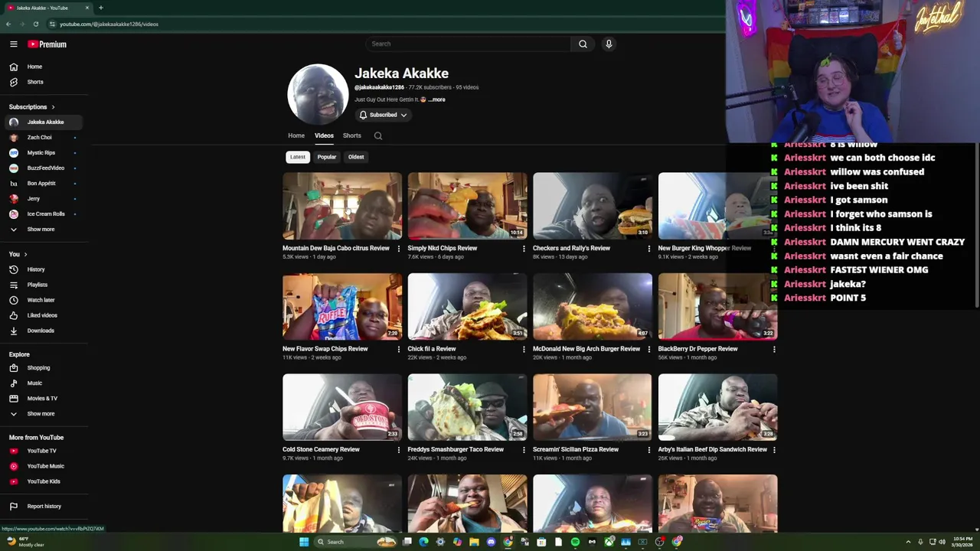This screenshot has height=551, width=980.
Task: Open options menu for Simply Nkd Chips Review
Action: (524, 248)
